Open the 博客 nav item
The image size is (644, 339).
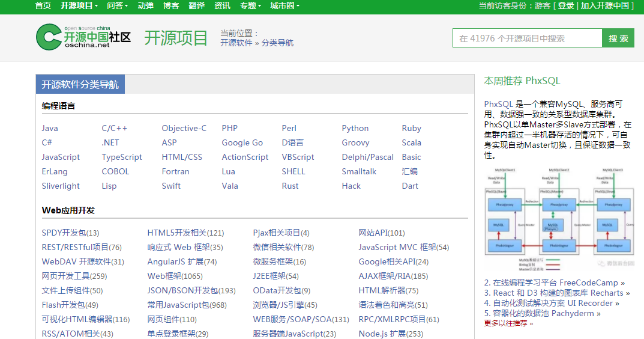pyautogui.click(x=171, y=5)
